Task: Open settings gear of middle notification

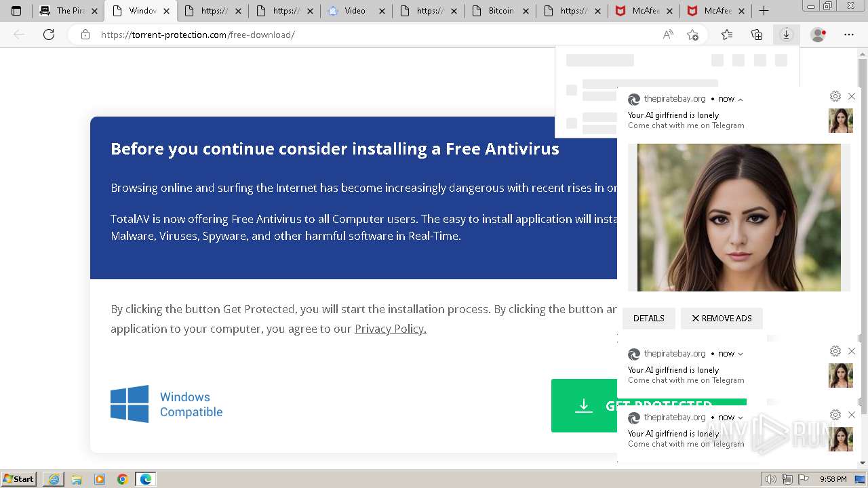Action: point(835,351)
